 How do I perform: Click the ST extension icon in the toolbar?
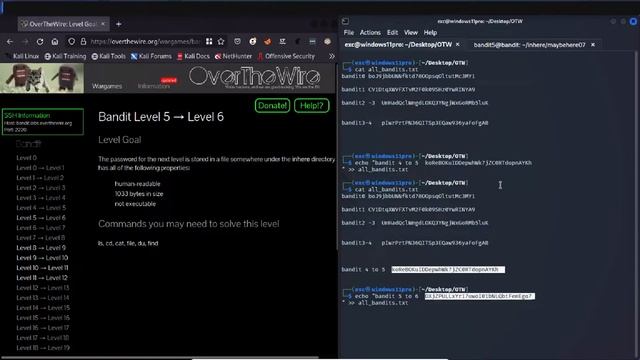click(x=282, y=41)
